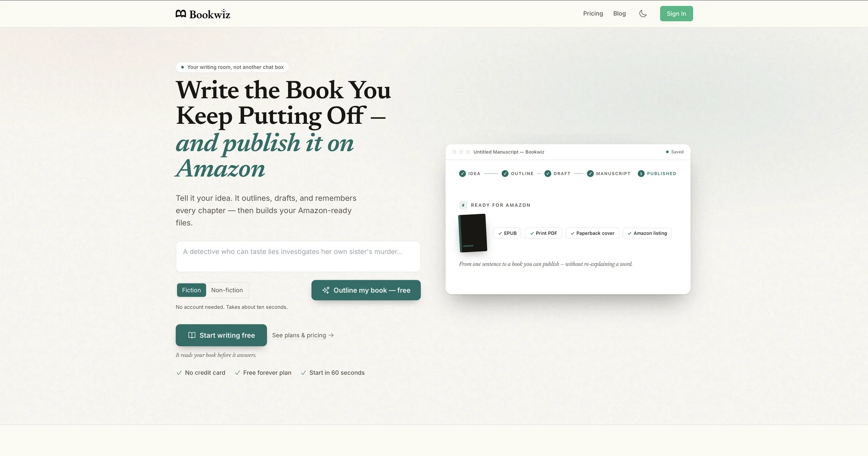
Task: Open the Pricing page
Action: (x=593, y=14)
